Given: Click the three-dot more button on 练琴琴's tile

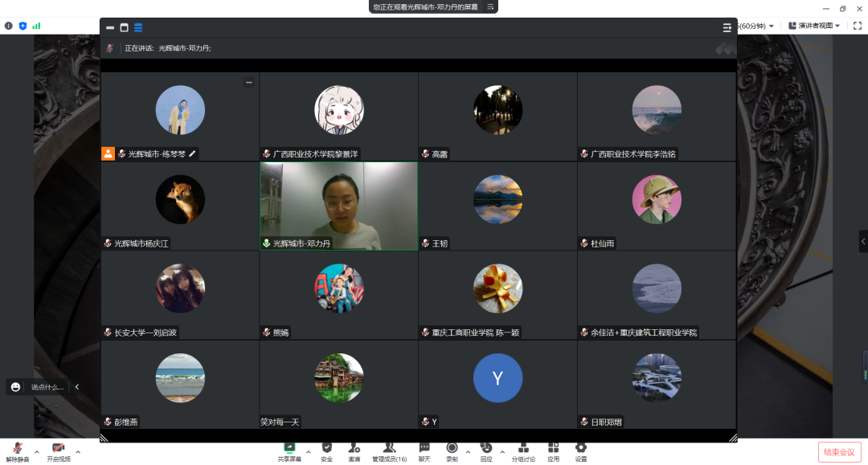Looking at the screenshot, I should click(249, 83).
